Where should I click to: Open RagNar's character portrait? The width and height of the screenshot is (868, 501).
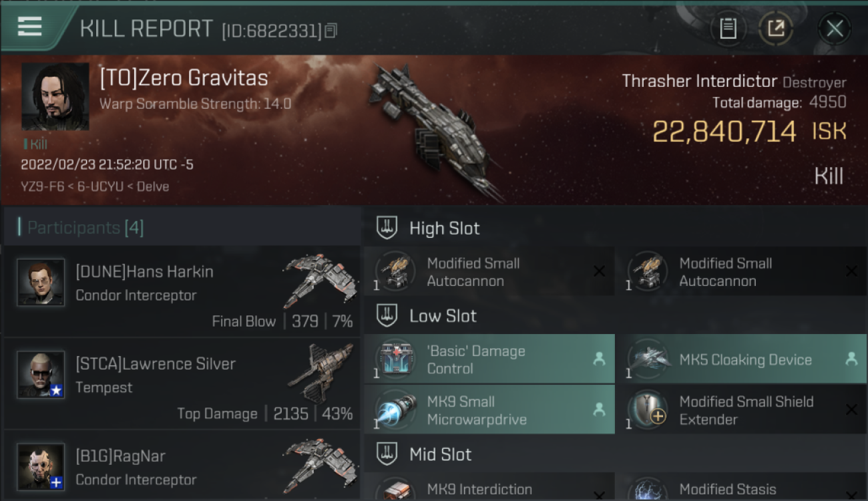pyautogui.click(x=41, y=466)
